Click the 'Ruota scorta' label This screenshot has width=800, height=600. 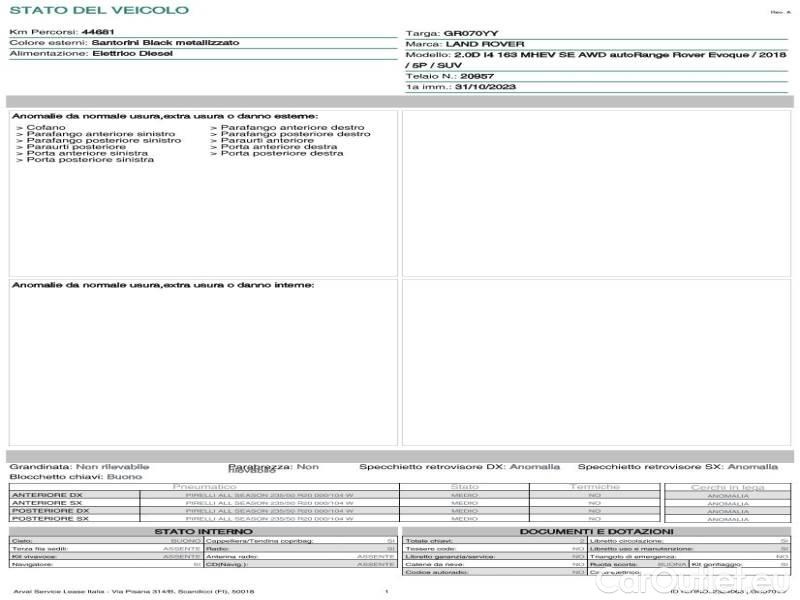click(x=613, y=564)
